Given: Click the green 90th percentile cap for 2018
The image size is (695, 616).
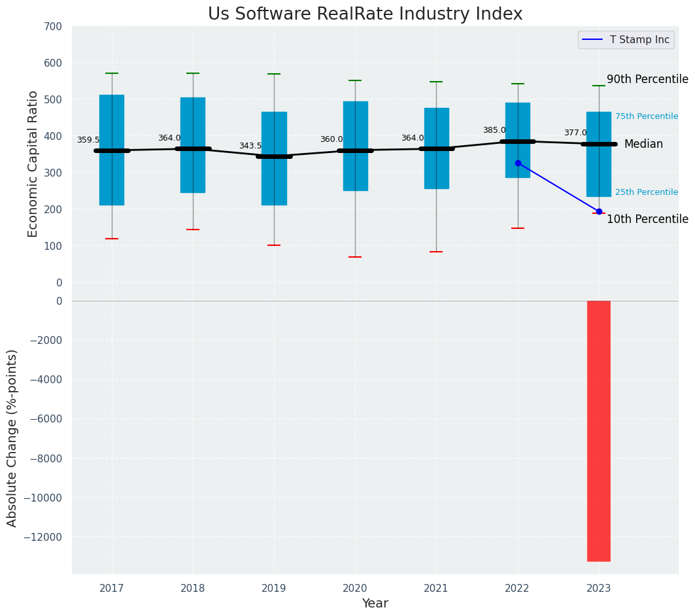Looking at the screenshot, I should (193, 73).
